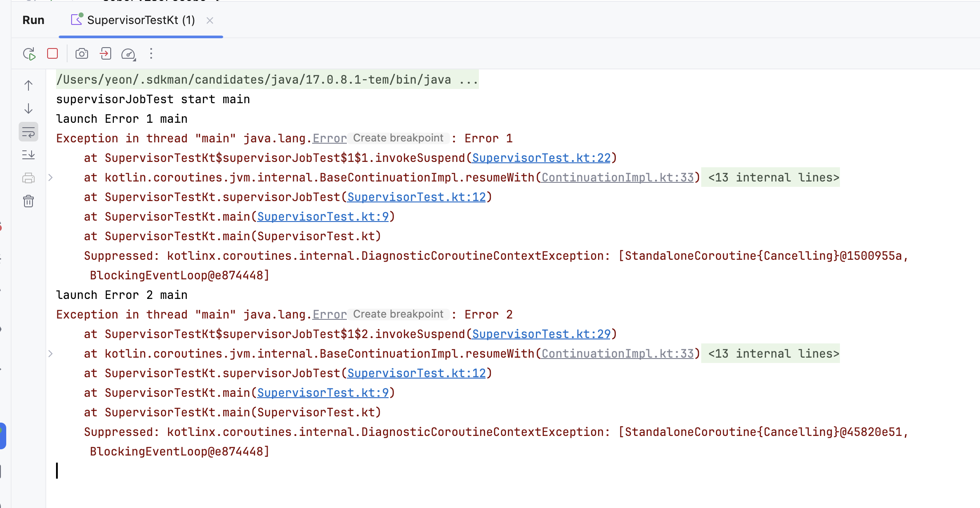Click the Rerun SupervisorTestKt icon
Viewport: 980px width, 508px height.
(x=29, y=54)
